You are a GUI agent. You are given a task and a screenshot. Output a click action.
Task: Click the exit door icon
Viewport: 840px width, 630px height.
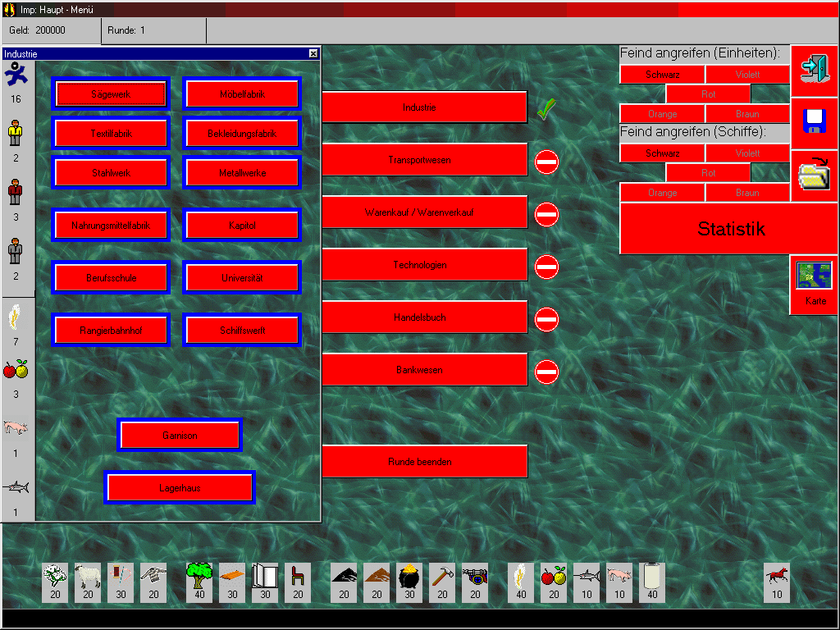pyautogui.click(x=815, y=70)
